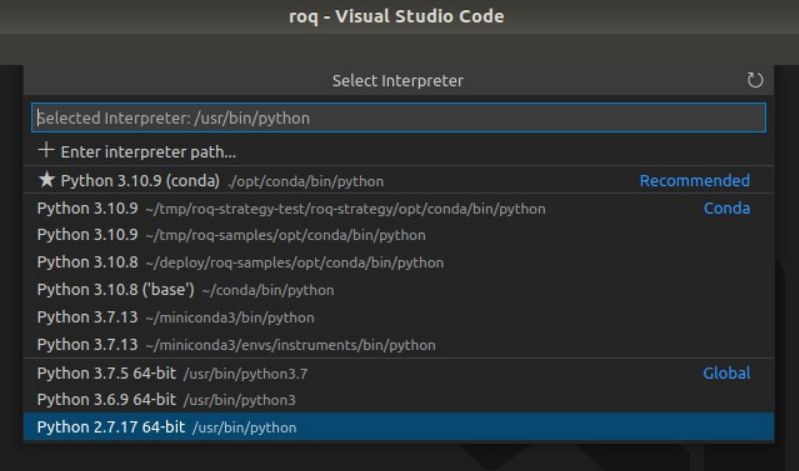The image size is (799, 471).
Task: Select Python 3.6.9 64-bit interpreter
Action: [x=398, y=400]
